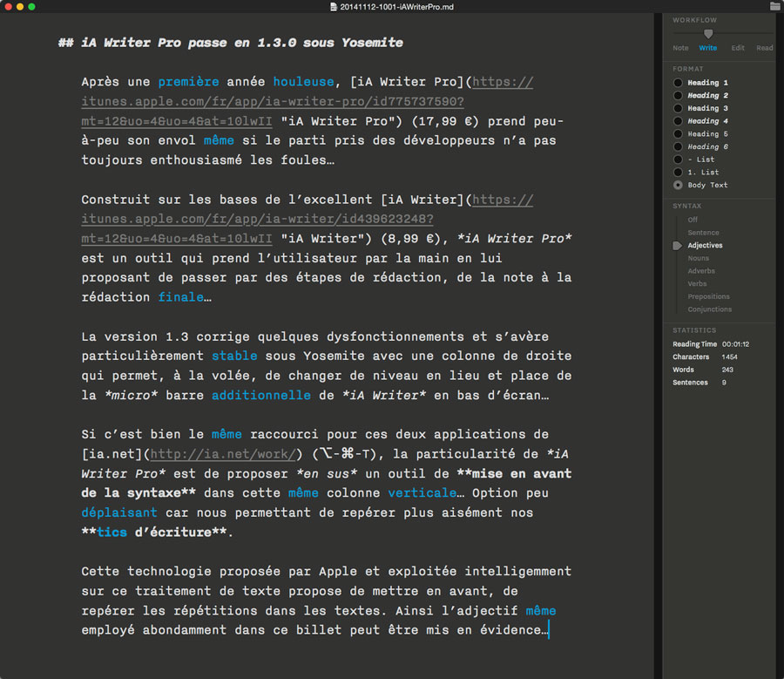Click the window title 20141112-1001-iAWriterPro.md
784x679 pixels.
[x=397, y=7]
